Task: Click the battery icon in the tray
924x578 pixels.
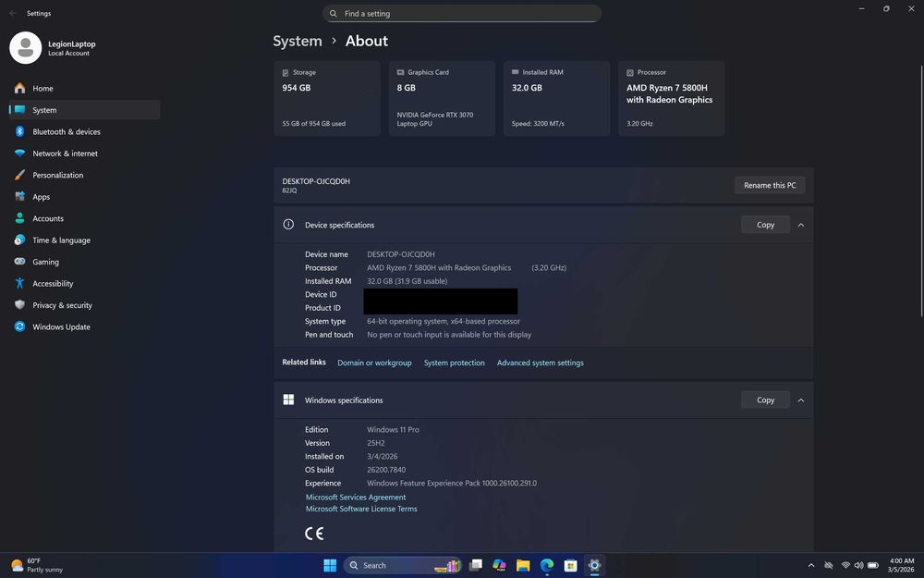Action: [x=873, y=565]
